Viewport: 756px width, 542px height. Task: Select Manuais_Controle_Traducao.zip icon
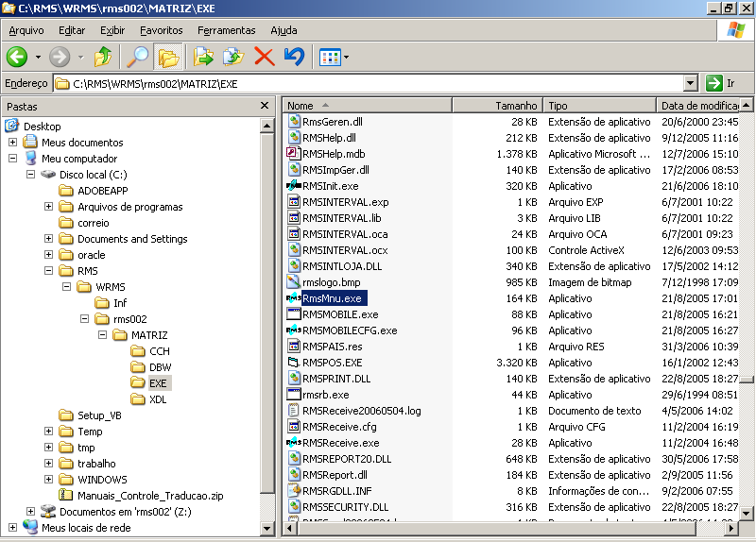coord(65,495)
